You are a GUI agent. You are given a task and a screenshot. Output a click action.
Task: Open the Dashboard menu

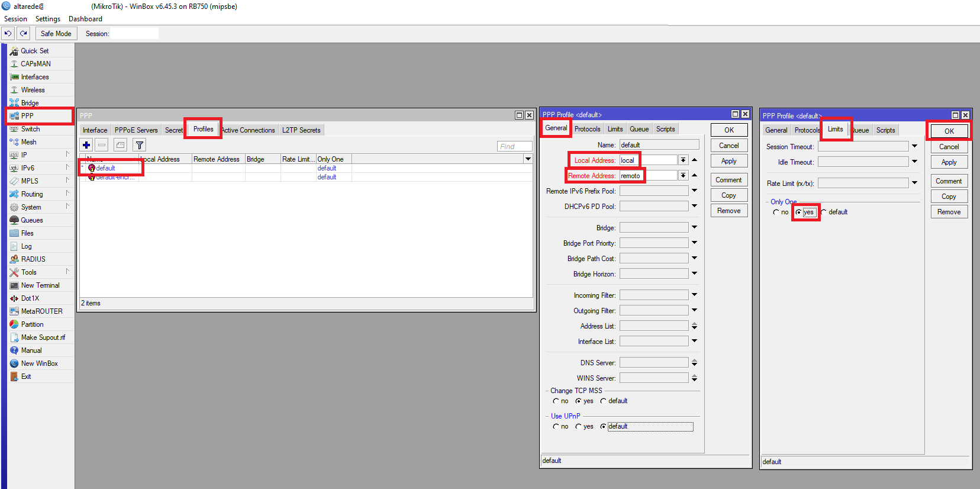pyautogui.click(x=85, y=19)
